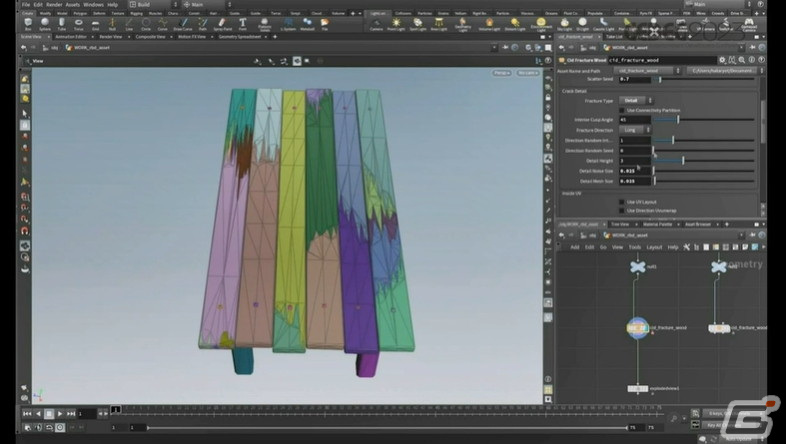Screen dimensions: 786x444
Task: Open the Build desktop dropdown
Action: 153,5
